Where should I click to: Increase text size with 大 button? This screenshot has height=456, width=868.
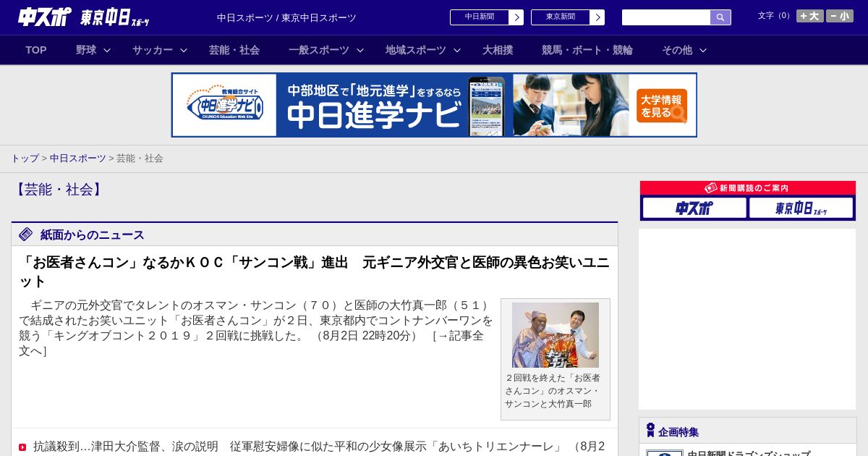[810, 16]
